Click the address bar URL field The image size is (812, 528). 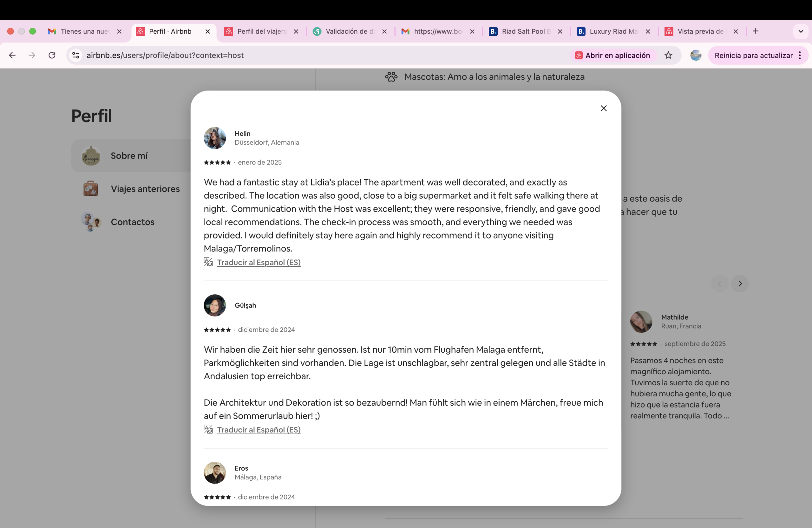click(x=307, y=55)
